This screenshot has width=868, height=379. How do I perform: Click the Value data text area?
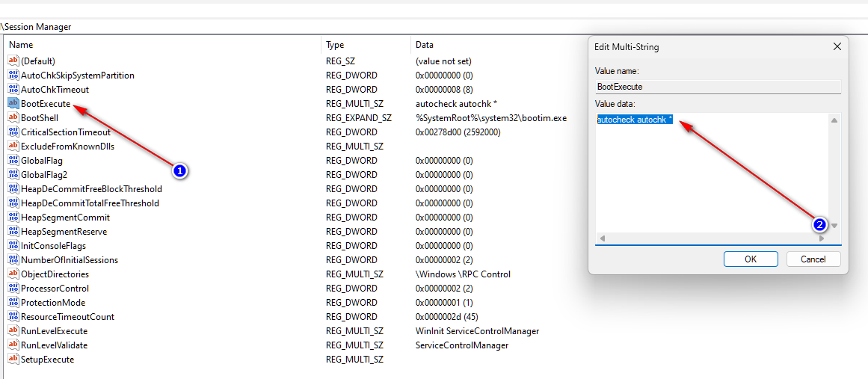(712, 173)
